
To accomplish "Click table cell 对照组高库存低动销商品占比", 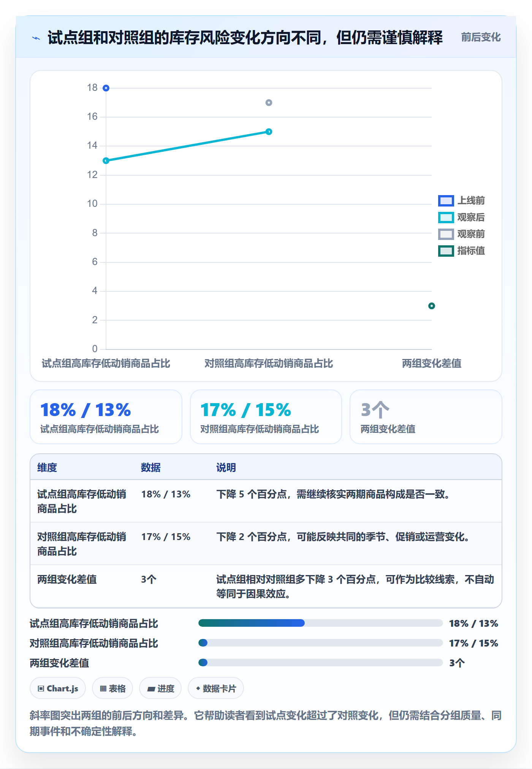I will (82, 544).
